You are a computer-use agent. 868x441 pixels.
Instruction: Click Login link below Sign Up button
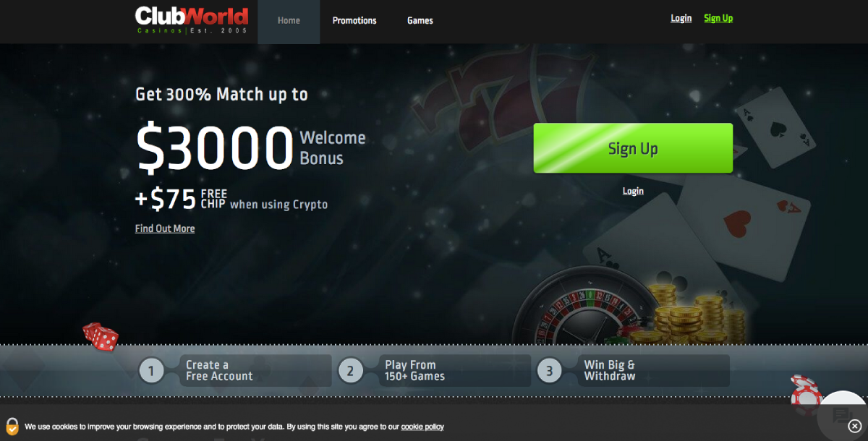[633, 191]
